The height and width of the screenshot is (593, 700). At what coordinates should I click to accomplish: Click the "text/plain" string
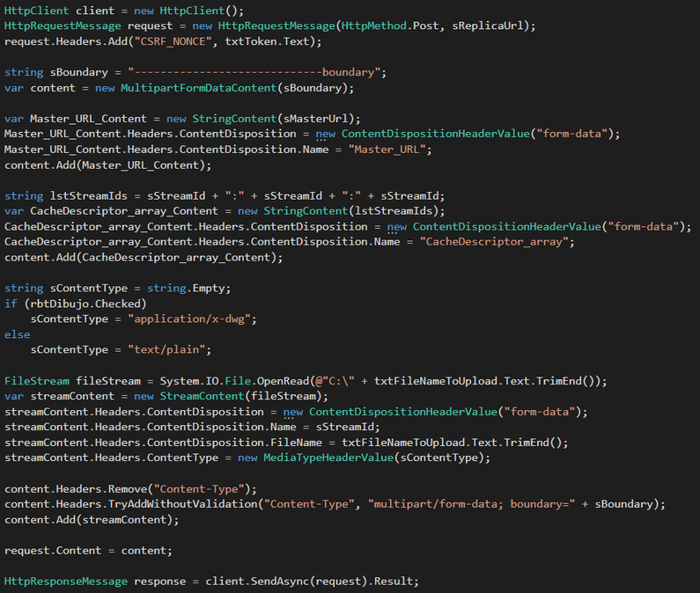pyautogui.click(x=166, y=350)
